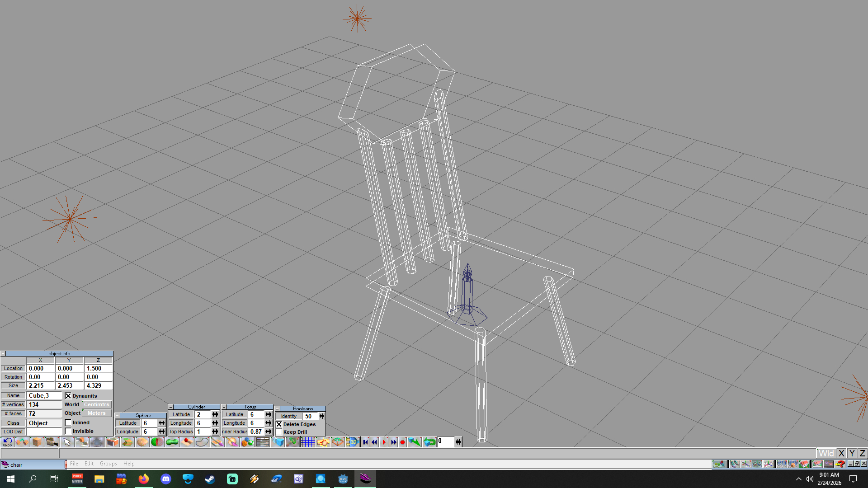This screenshot has width=868, height=488.
Task: Open the File menu
Action: tap(74, 464)
